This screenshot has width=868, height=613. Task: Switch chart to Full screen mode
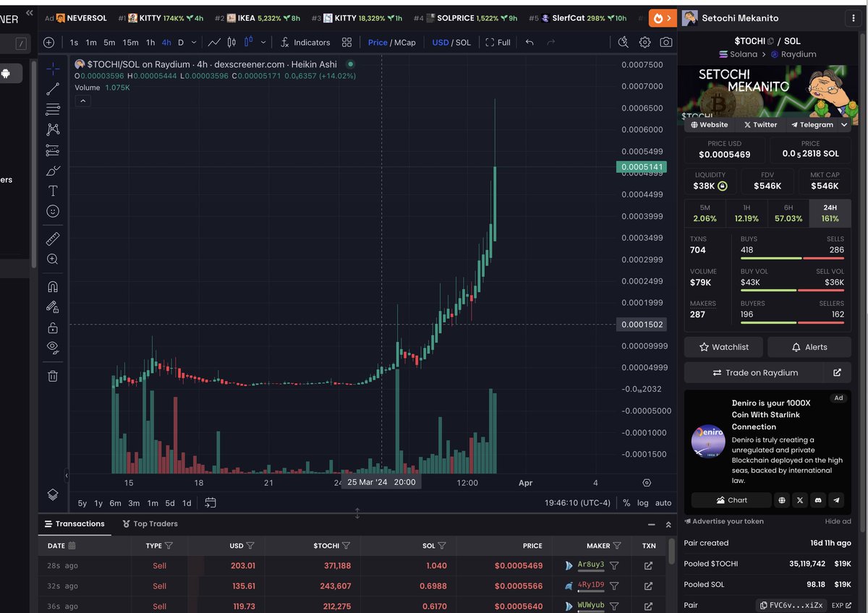[x=498, y=43]
